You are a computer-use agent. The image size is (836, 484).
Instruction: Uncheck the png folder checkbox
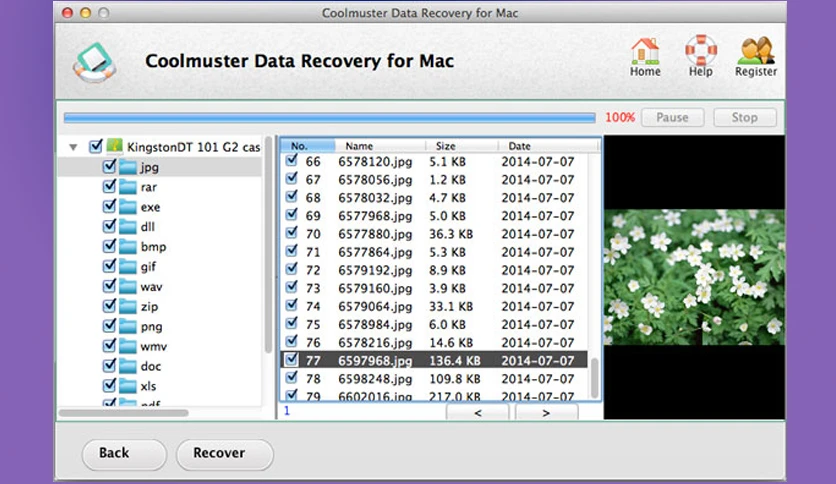pos(109,326)
